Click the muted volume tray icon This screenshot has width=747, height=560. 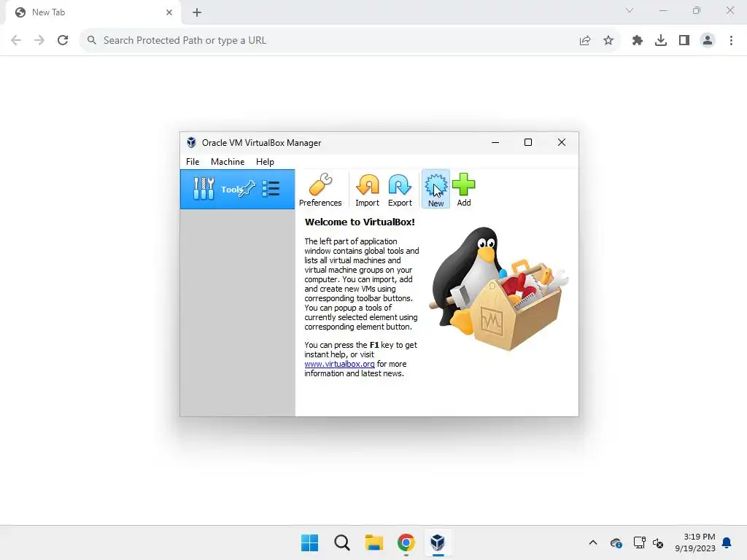(658, 542)
